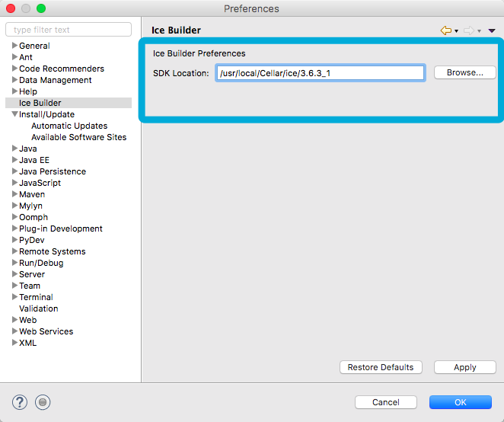
Task: Expand the Terminal tree node
Action: coord(14,296)
